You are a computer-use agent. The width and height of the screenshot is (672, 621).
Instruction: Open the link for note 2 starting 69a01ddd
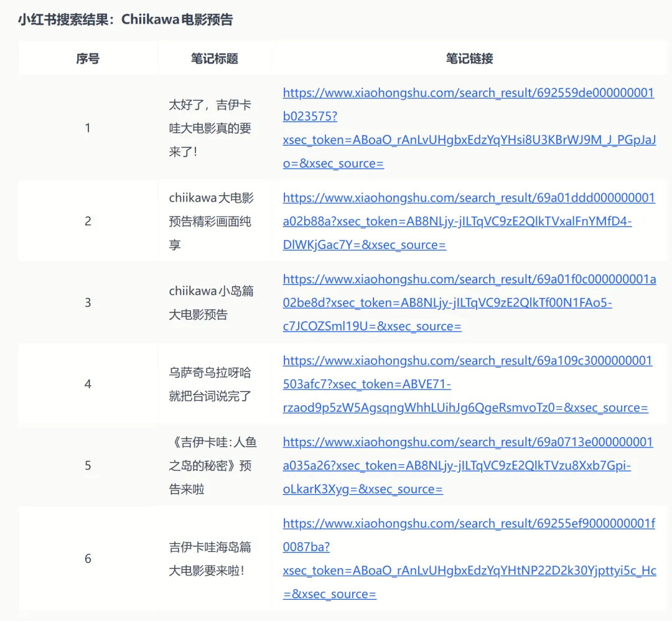pos(469,221)
